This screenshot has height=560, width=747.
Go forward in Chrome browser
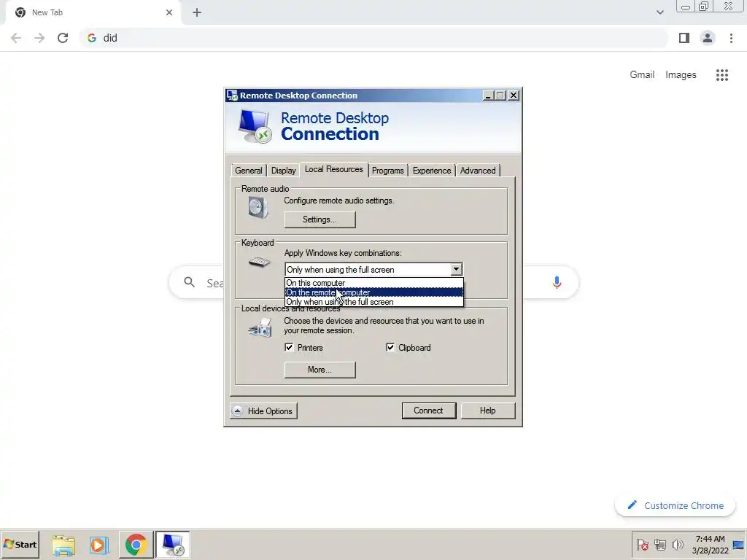click(39, 38)
